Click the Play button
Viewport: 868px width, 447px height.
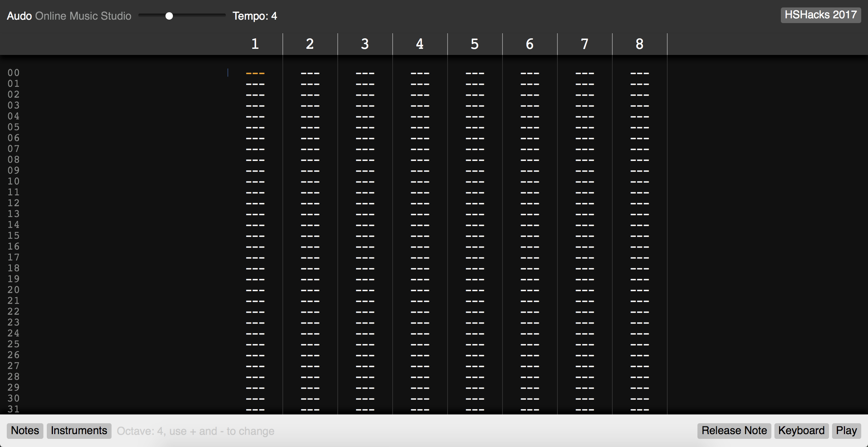point(846,431)
